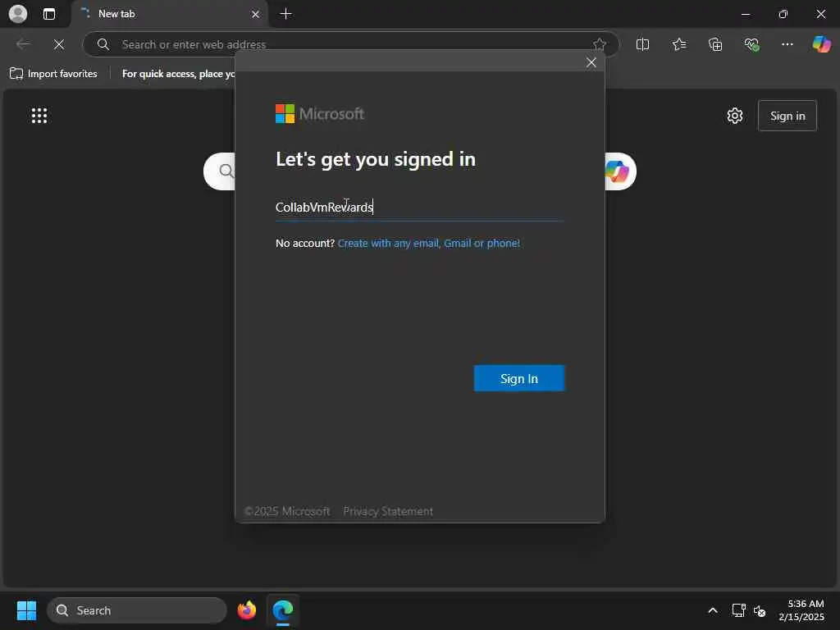Select the New tab browser tab
Image resolution: width=840 pixels, height=630 pixels.
[170, 14]
